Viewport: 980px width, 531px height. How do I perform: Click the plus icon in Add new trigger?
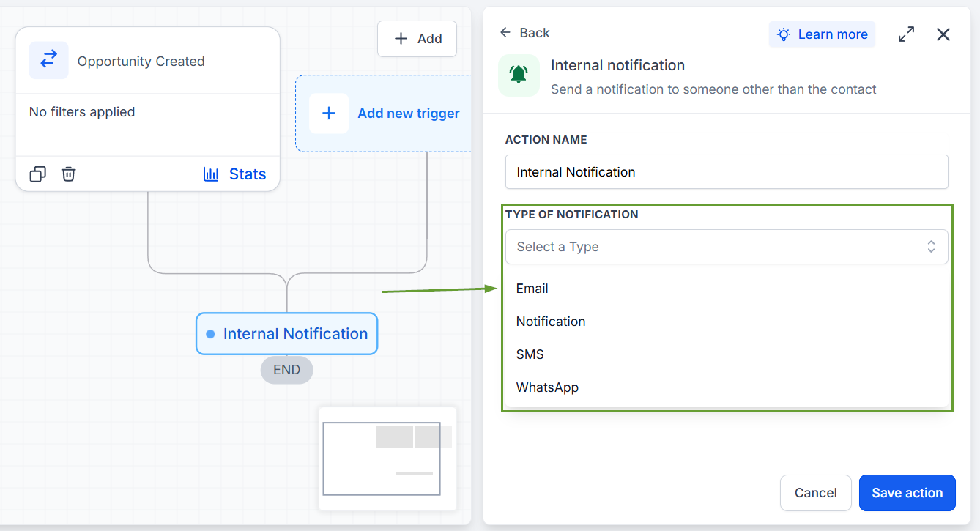(x=329, y=114)
